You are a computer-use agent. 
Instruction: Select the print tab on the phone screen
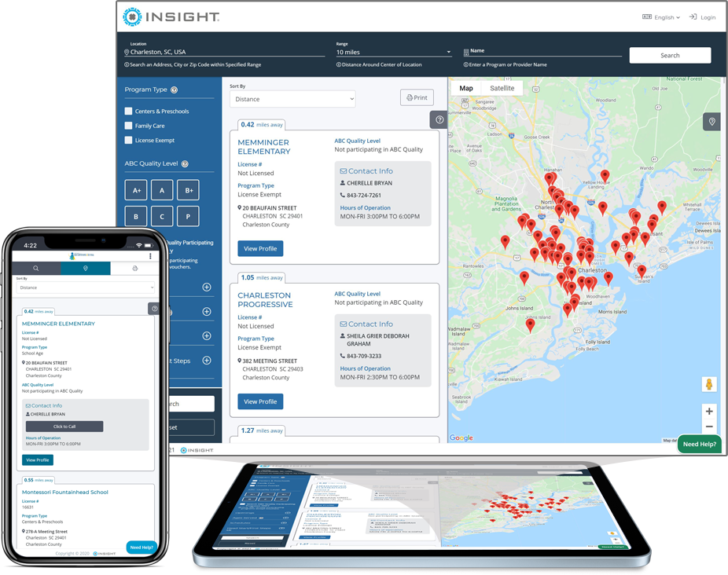[x=134, y=268]
